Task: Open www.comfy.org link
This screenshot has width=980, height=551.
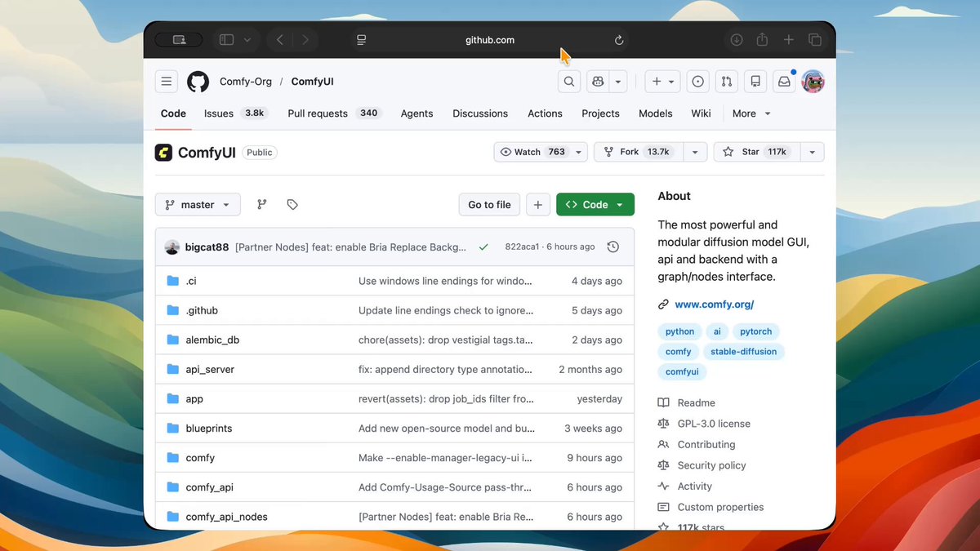Action: pos(714,304)
